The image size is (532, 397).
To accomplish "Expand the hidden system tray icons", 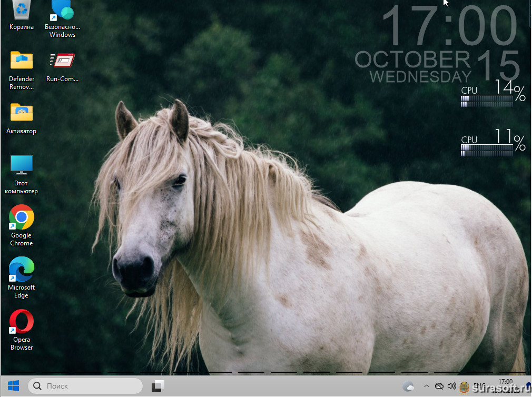I will point(426,386).
